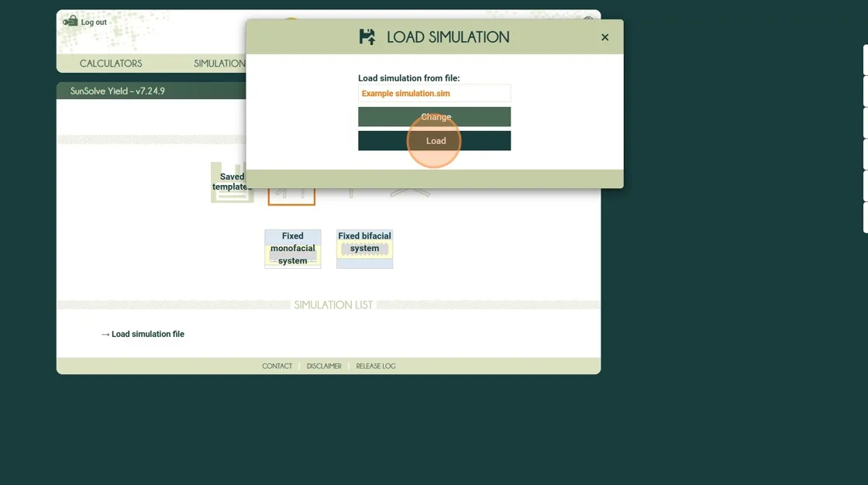The height and width of the screenshot is (485, 868).
Task: Click the Load Simulation header file icon
Action: pyautogui.click(x=367, y=37)
